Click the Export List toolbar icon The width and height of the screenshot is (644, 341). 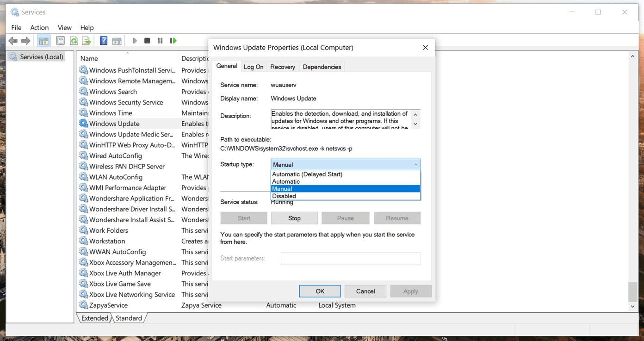tap(87, 41)
